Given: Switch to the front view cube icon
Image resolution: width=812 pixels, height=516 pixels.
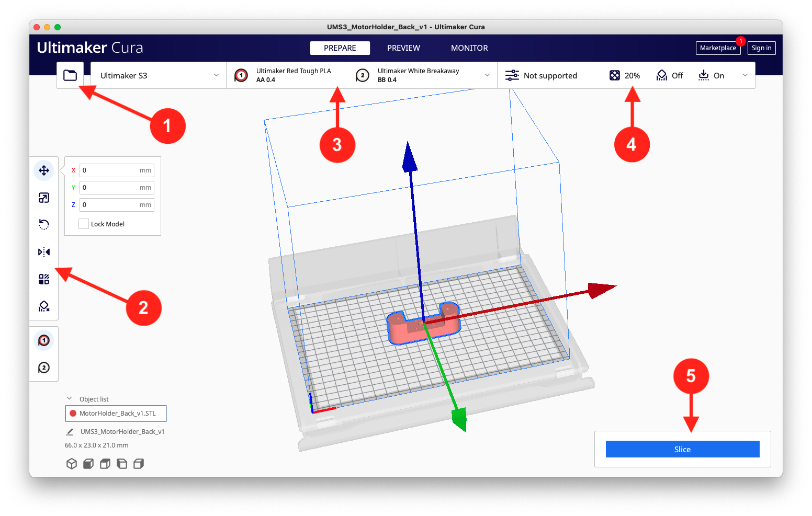Looking at the screenshot, I should click(x=88, y=463).
